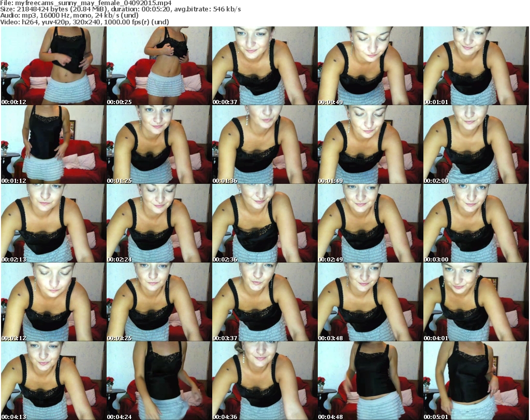Select the thumbnail stamped 00:05:01
This screenshot has width=530, height=420.
point(476,381)
